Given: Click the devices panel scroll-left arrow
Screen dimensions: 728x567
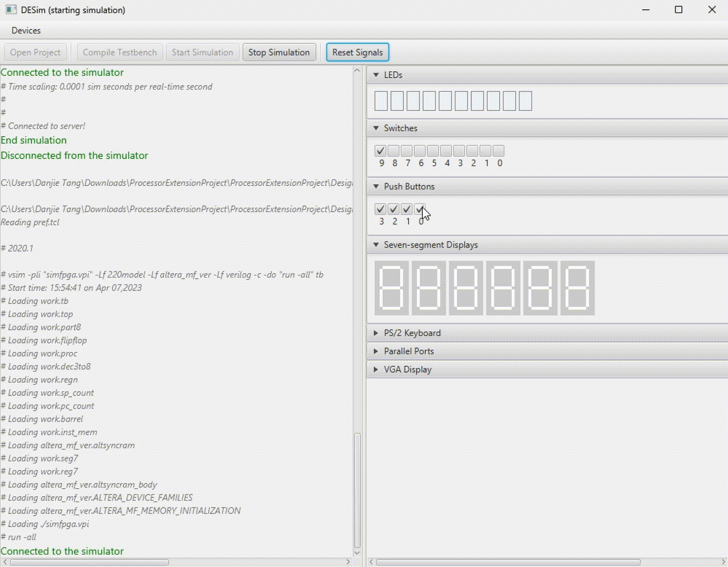Looking at the screenshot, I should click(371, 562).
